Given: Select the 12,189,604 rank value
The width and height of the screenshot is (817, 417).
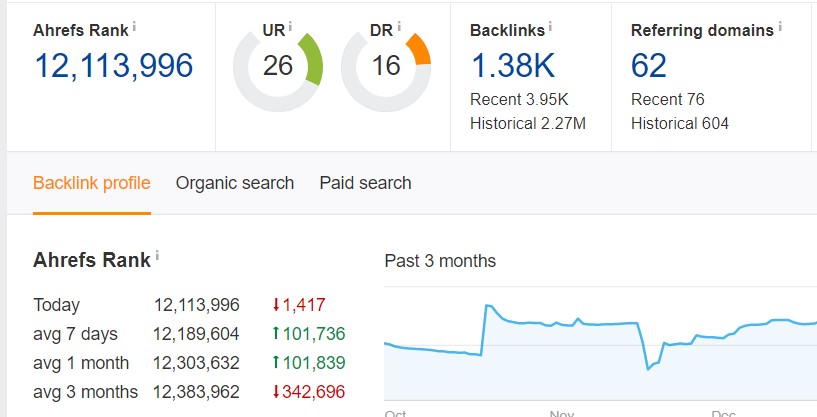Looking at the screenshot, I should pyautogui.click(x=196, y=334).
